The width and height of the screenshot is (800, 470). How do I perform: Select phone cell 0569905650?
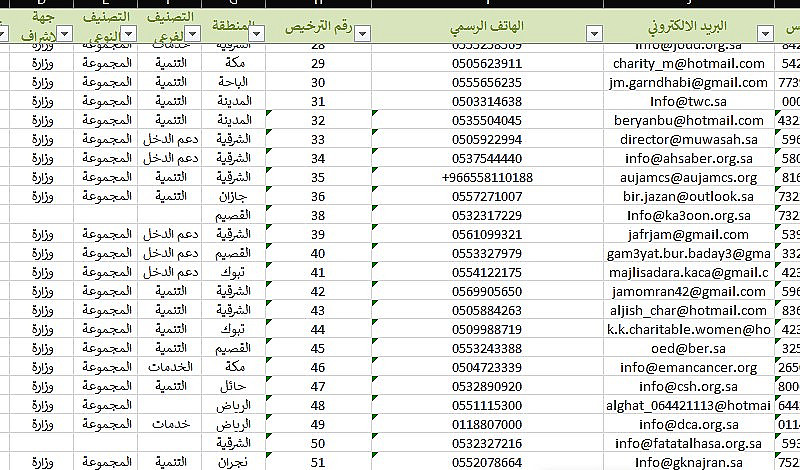click(487, 291)
